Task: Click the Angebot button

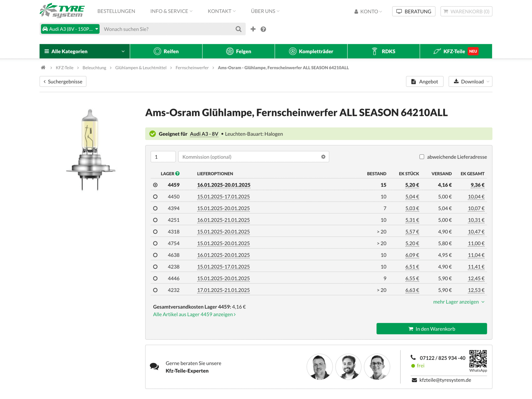Action: (x=424, y=82)
